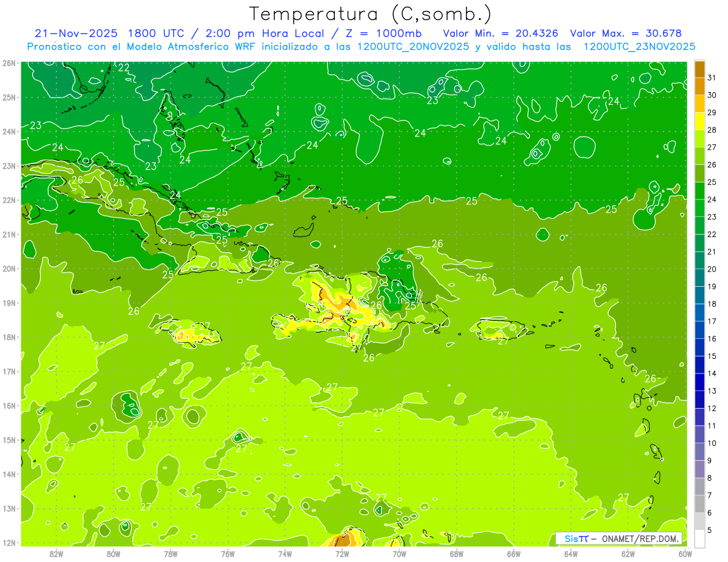The width and height of the screenshot is (728, 562).
Task: Click the '25N' latitude label
Action: [x=8, y=97]
